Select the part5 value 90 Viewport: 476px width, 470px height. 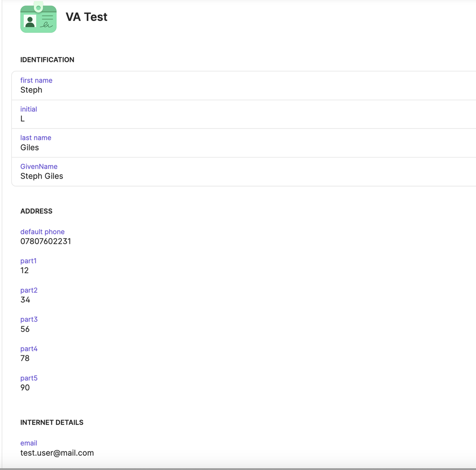click(x=25, y=388)
